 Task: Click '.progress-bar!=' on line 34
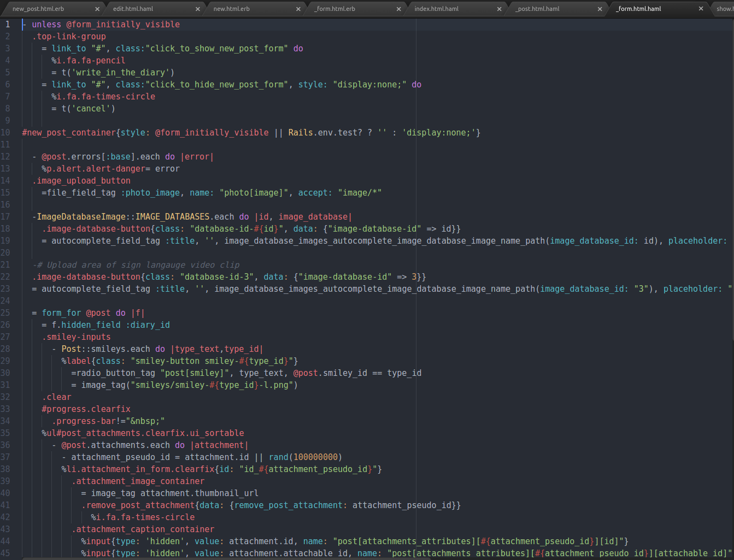[x=89, y=421]
